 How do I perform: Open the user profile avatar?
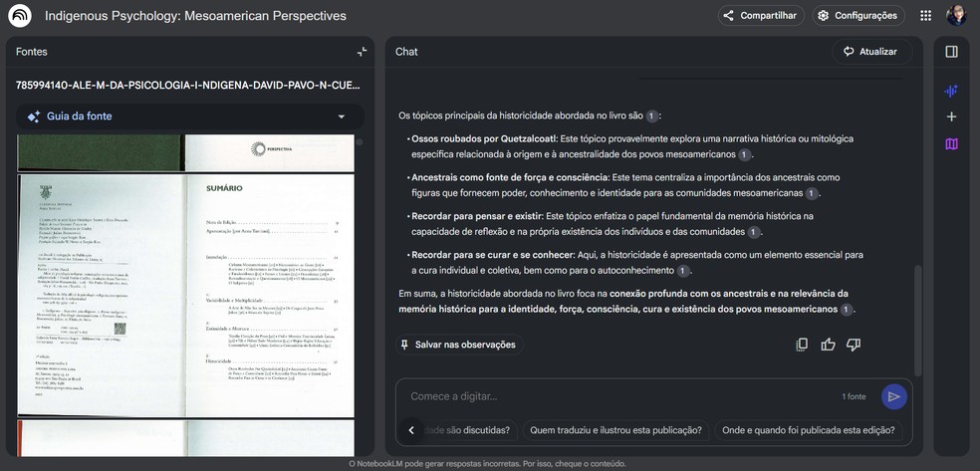956,16
